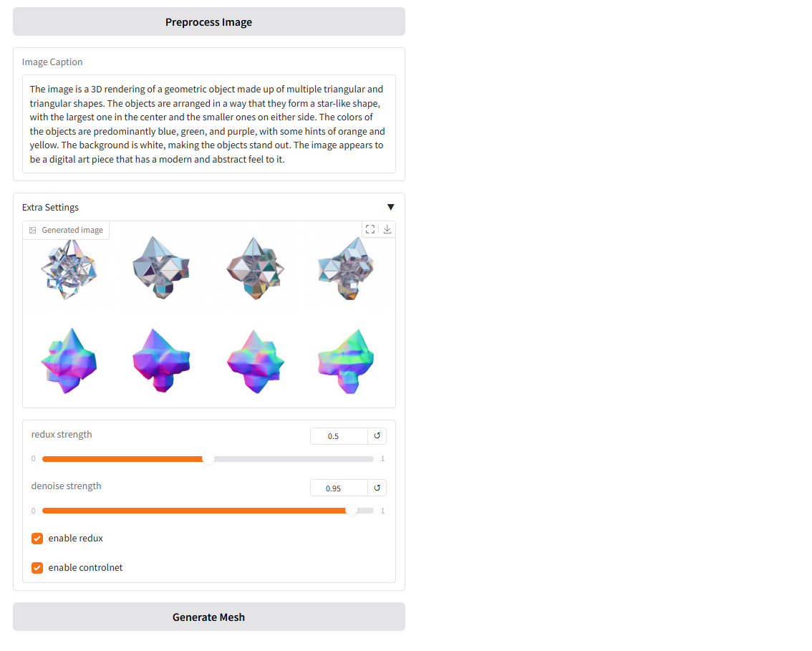This screenshot has height=651, width=812.
Task: Click the Extra Settings header label
Action: tap(51, 208)
